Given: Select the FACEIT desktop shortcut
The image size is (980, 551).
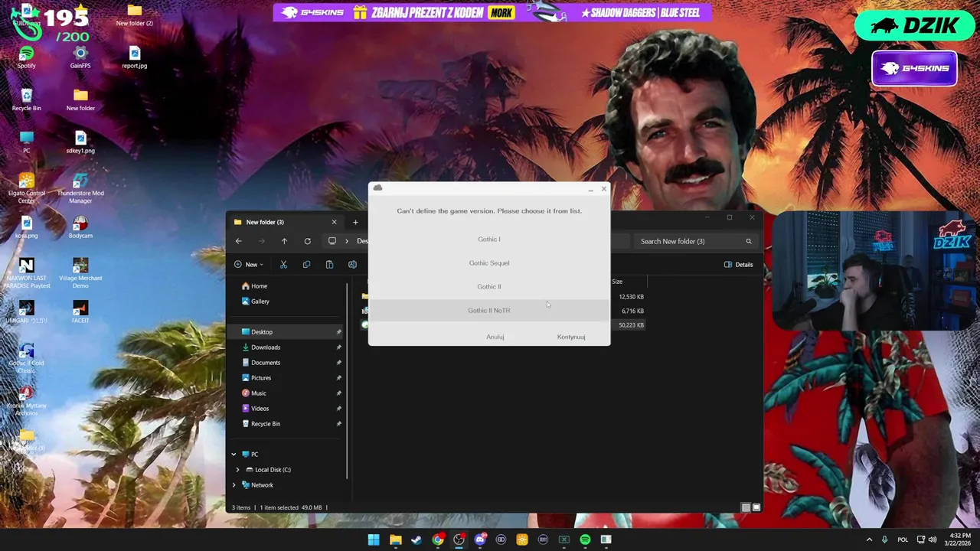Looking at the screenshot, I should 80,311.
